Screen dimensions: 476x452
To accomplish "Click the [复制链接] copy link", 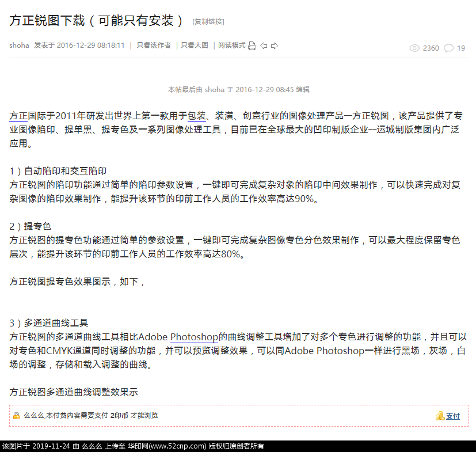I will click(x=208, y=21).
